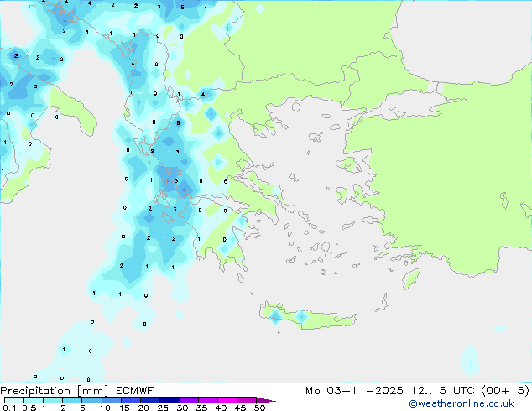Click the '30' legend scale label

click(x=182, y=408)
